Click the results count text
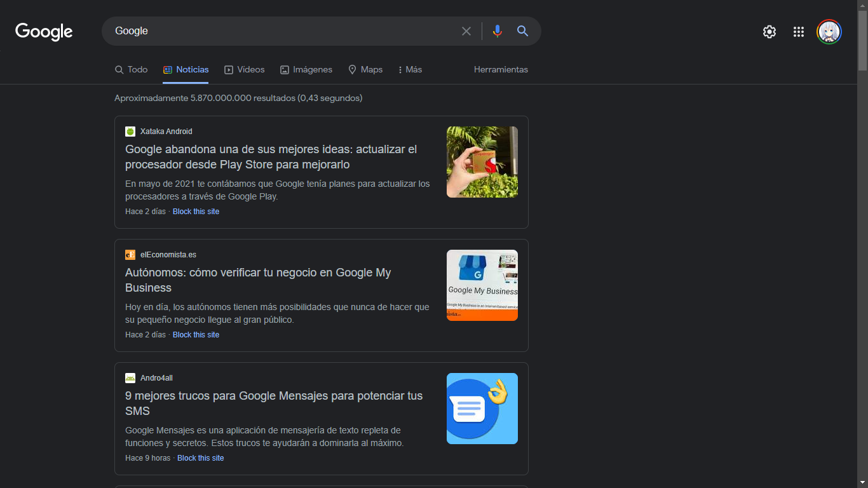The image size is (868, 488). tap(238, 98)
